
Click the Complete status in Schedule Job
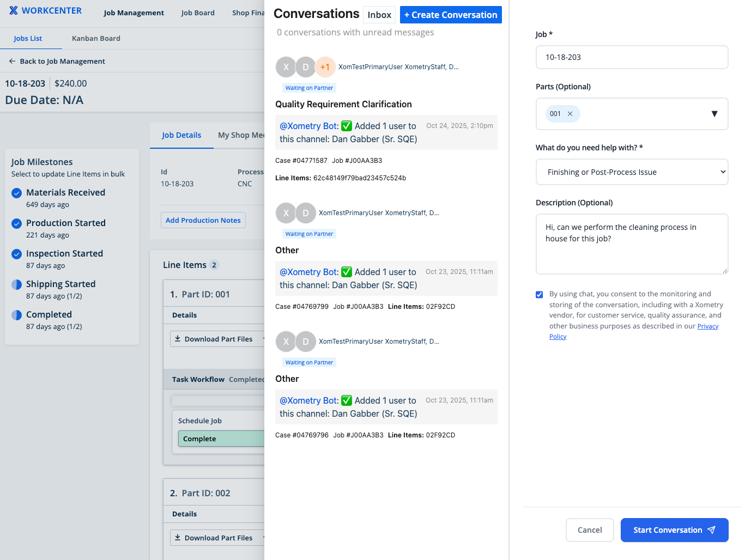point(221,439)
